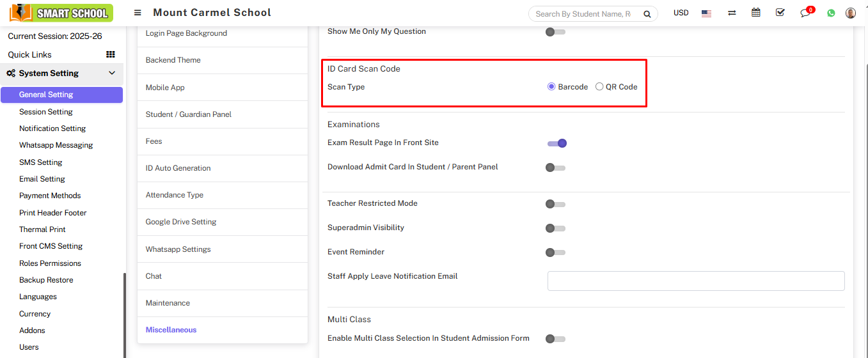Select the QR Code scan type
The image size is (868, 358).
pos(599,87)
